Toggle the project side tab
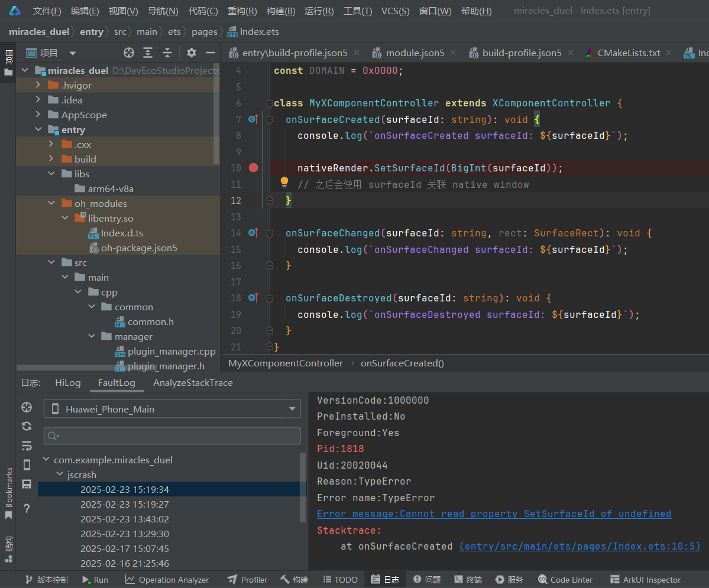Viewport: 709px width, 588px height. tap(8, 63)
